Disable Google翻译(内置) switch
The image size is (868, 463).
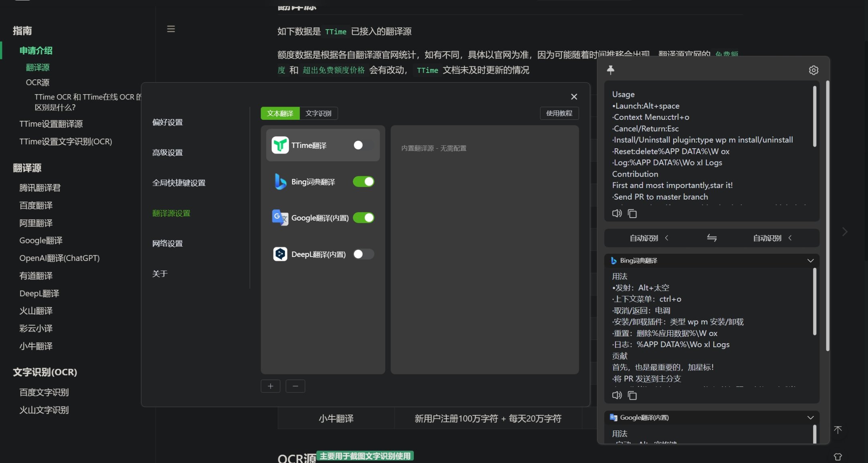pyautogui.click(x=363, y=218)
